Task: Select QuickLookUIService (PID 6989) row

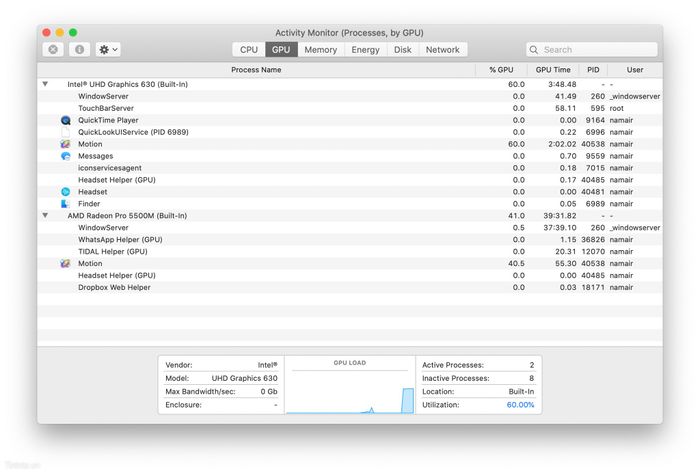Action: pos(350,132)
